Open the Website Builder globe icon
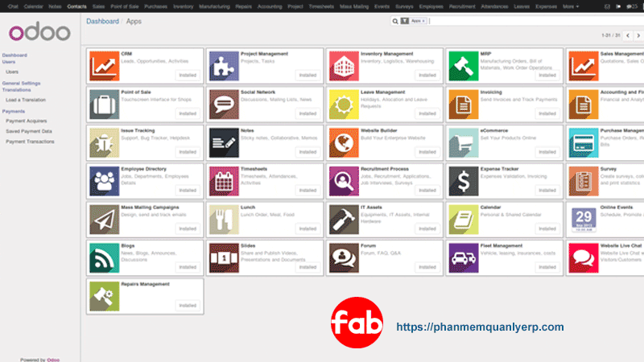The height and width of the screenshot is (362, 644). point(344,143)
